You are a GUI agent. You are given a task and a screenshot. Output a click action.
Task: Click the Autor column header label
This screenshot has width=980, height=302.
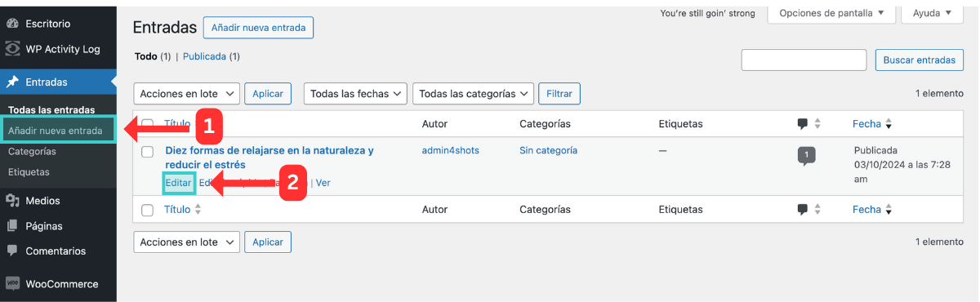[x=435, y=124]
